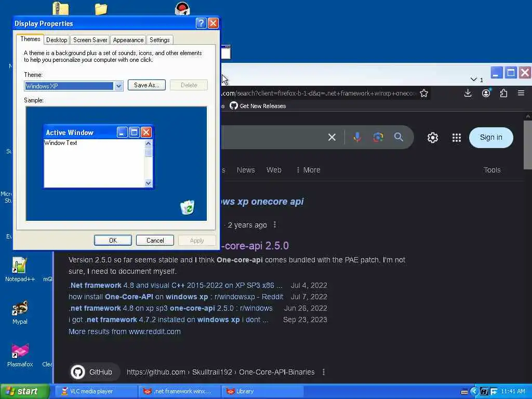Click the Google Sign in button

(x=491, y=137)
